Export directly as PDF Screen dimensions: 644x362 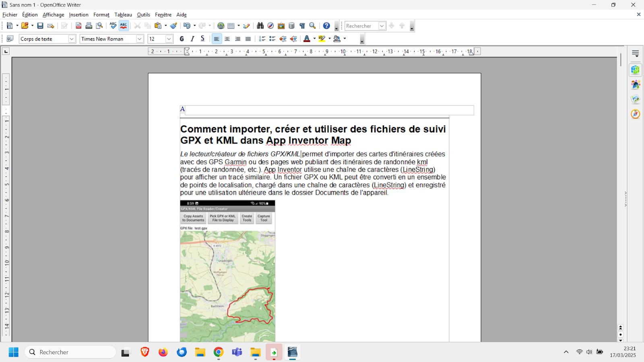point(78,26)
